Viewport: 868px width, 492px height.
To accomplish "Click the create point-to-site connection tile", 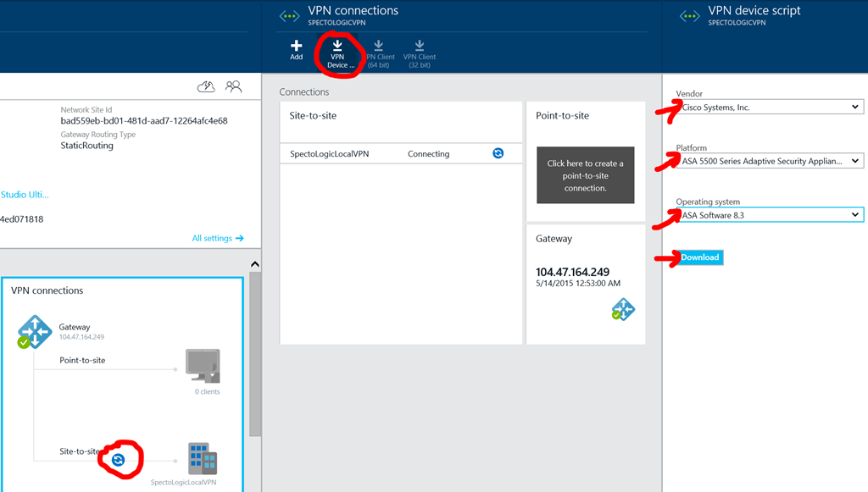I will (x=585, y=175).
